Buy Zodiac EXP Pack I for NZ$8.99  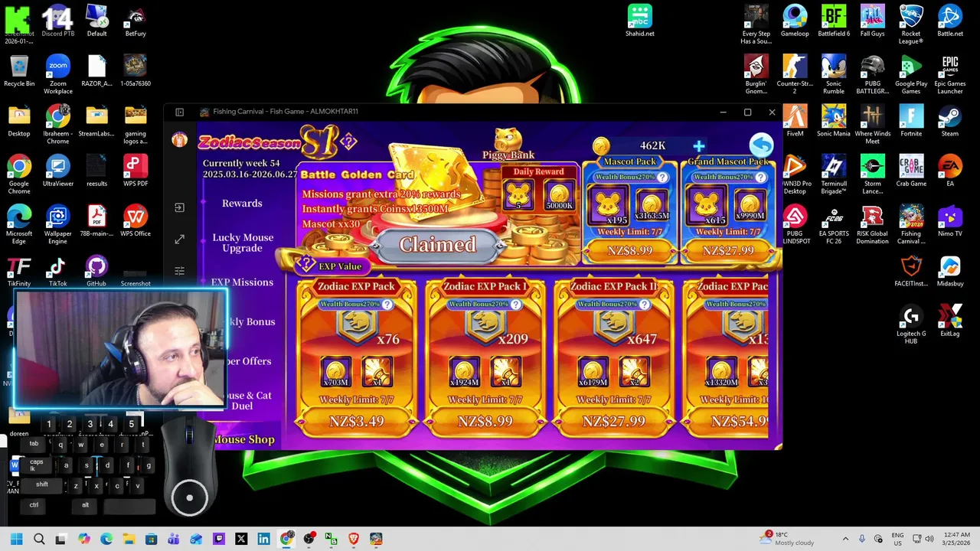click(x=485, y=421)
